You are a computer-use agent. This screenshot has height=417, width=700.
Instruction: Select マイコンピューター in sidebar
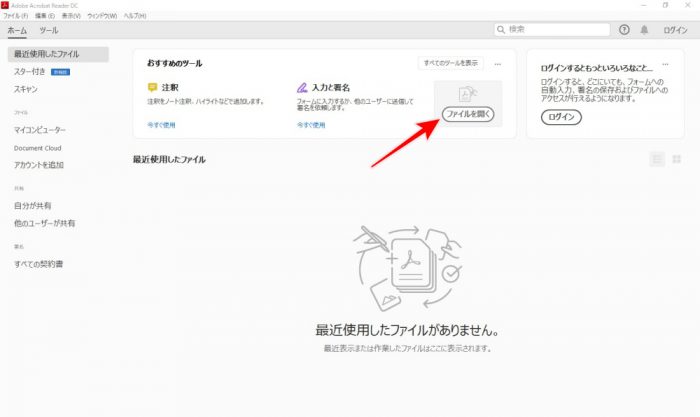(40, 130)
